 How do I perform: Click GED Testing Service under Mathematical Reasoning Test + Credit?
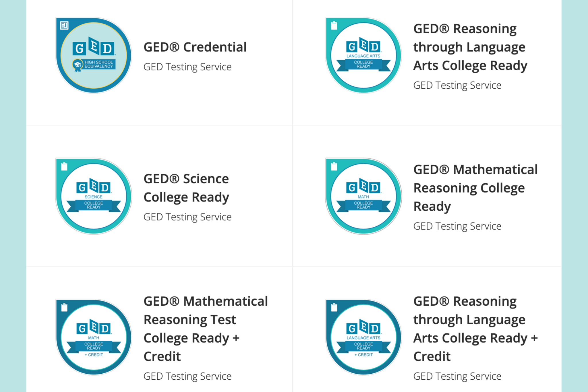(x=187, y=376)
